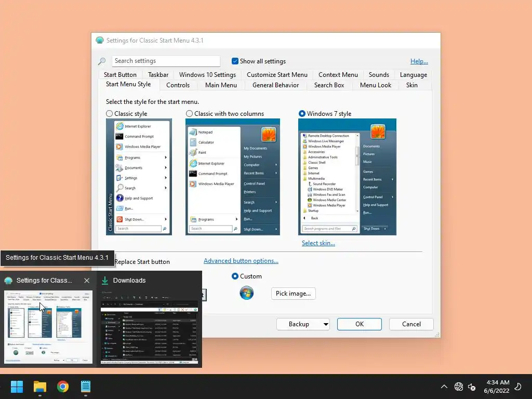This screenshot has height=399, width=532.
Task: Click the Select skin... link
Action: click(x=318, y=243)
